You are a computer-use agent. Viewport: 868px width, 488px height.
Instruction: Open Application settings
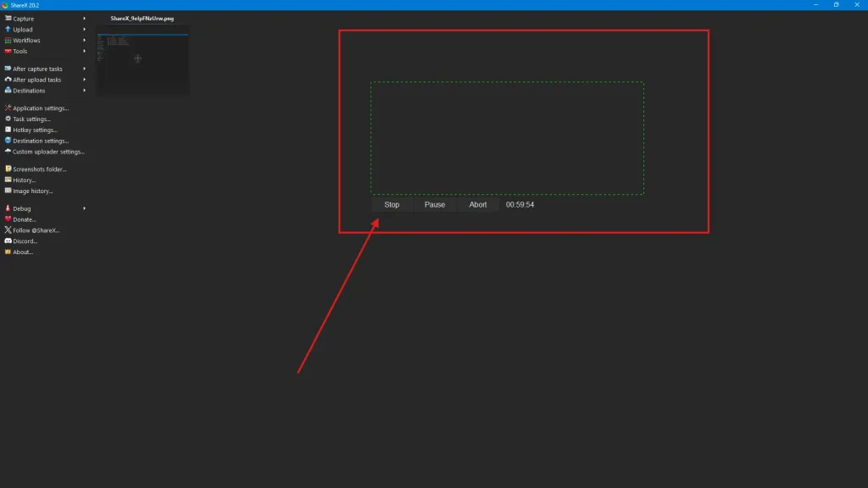point(41,108)
